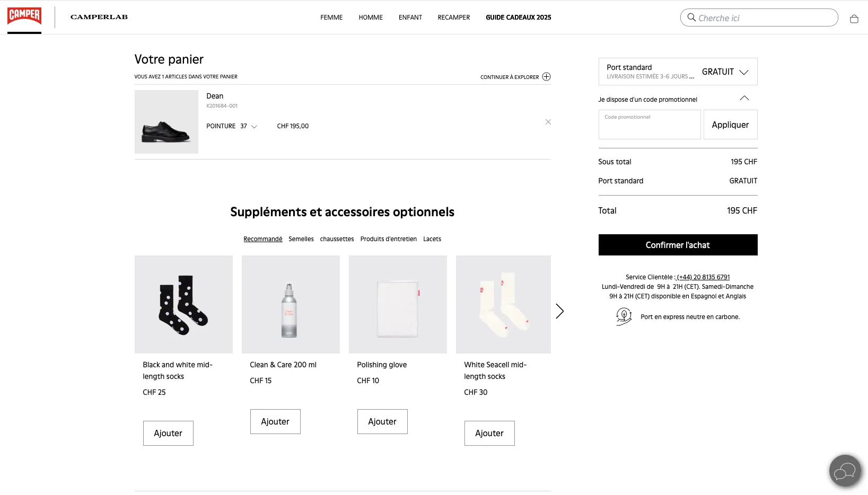
Task: Switch to the Semelles tab
Action: [301, 239]
